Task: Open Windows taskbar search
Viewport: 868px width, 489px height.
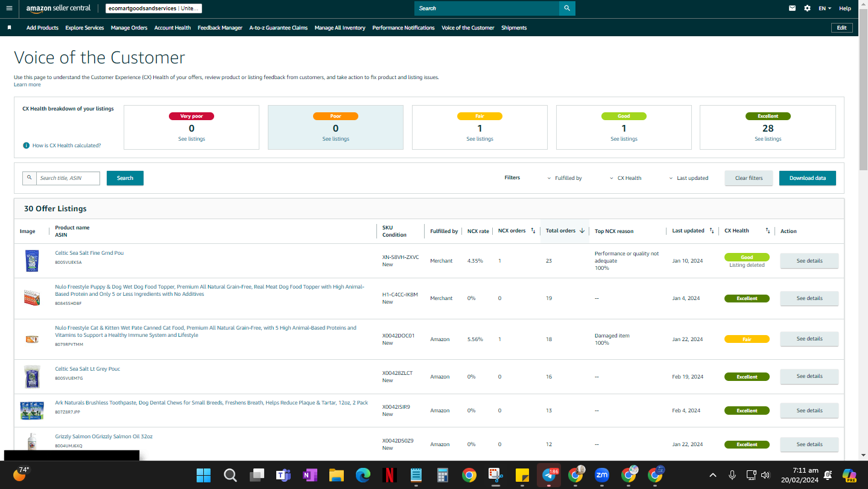Action: point(230,475)
